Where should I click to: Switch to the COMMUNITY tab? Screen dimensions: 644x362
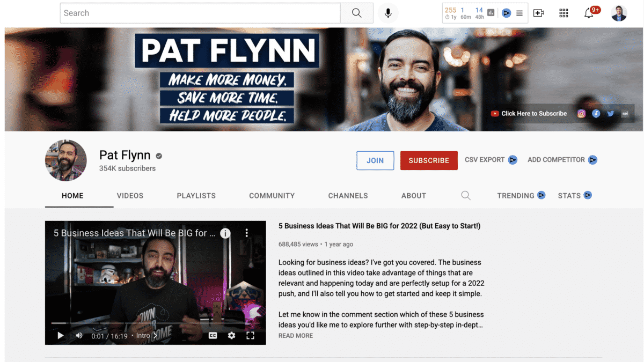click(x=272, y=196)
